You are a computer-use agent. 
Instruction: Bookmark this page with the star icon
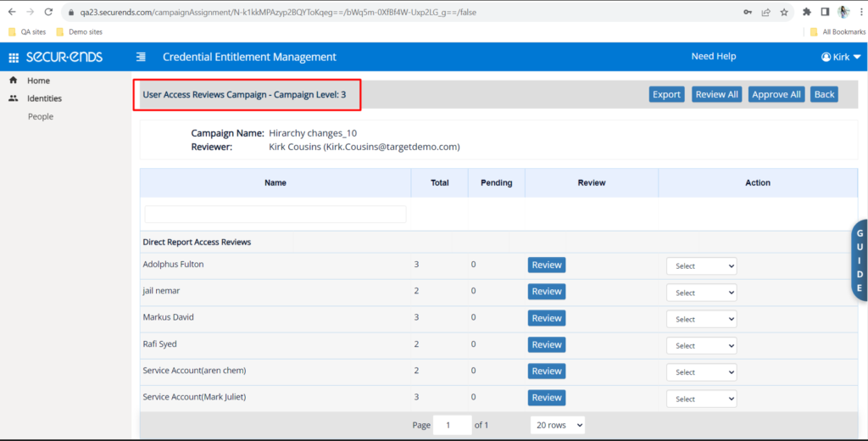[x=784, y=12]
